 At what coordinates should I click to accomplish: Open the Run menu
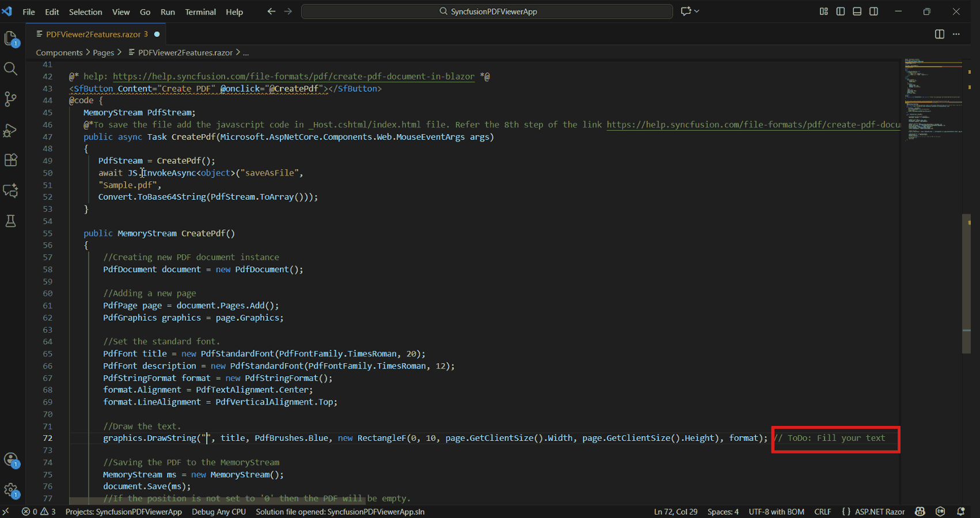point(168,12)
